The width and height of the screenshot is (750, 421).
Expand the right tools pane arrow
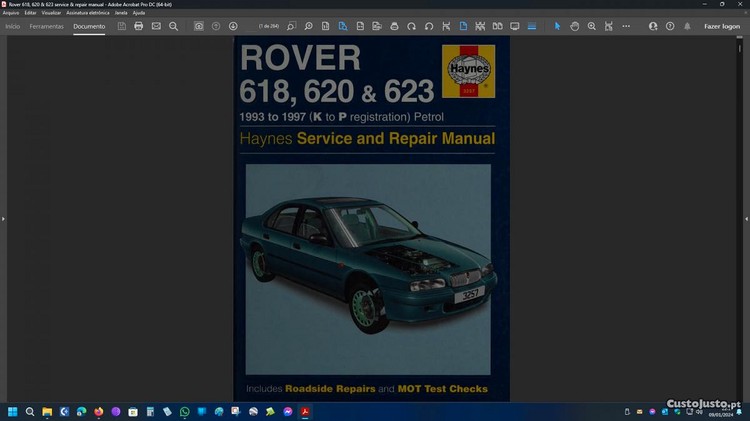pyautogui.click(x=745, y=218)
